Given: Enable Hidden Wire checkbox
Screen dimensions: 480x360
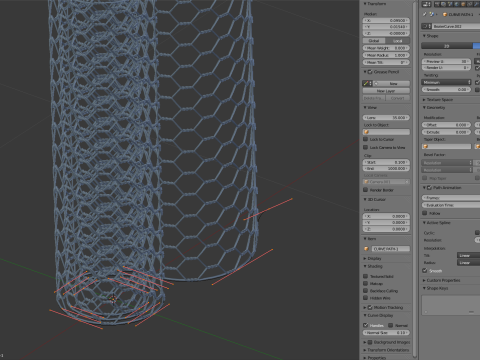Looking at the screenshot, I should pos(365,298).
